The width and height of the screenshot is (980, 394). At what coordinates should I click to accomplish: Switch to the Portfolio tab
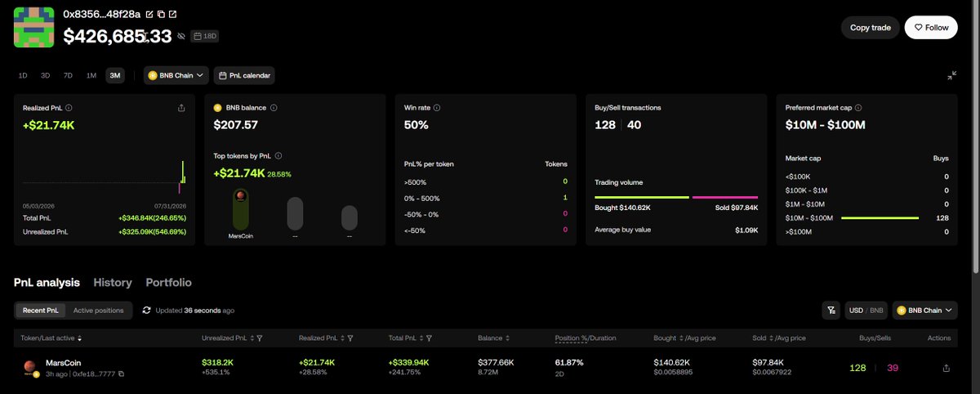coord(168,282)
